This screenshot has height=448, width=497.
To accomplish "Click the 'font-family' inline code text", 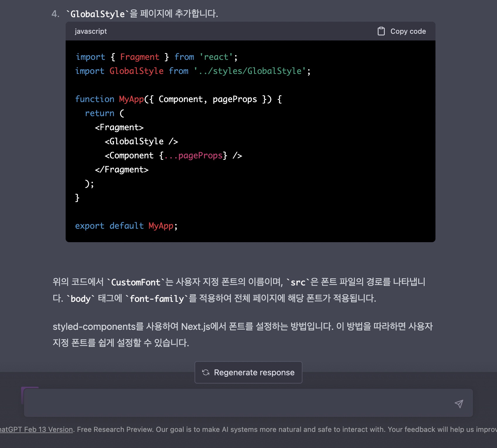I will 157,298.
